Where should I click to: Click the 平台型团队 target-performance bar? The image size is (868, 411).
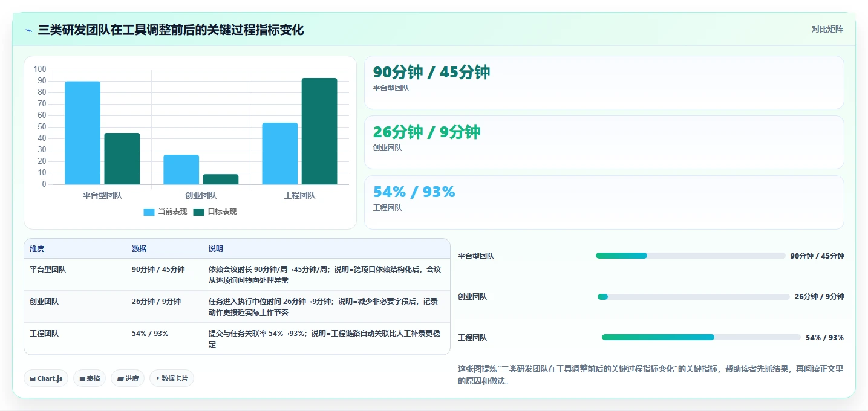pos(122,159)
